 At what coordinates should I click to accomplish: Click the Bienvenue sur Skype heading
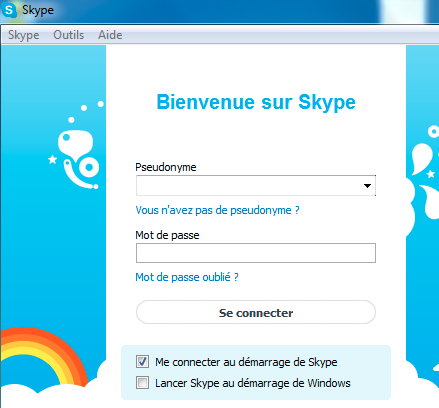256,102
